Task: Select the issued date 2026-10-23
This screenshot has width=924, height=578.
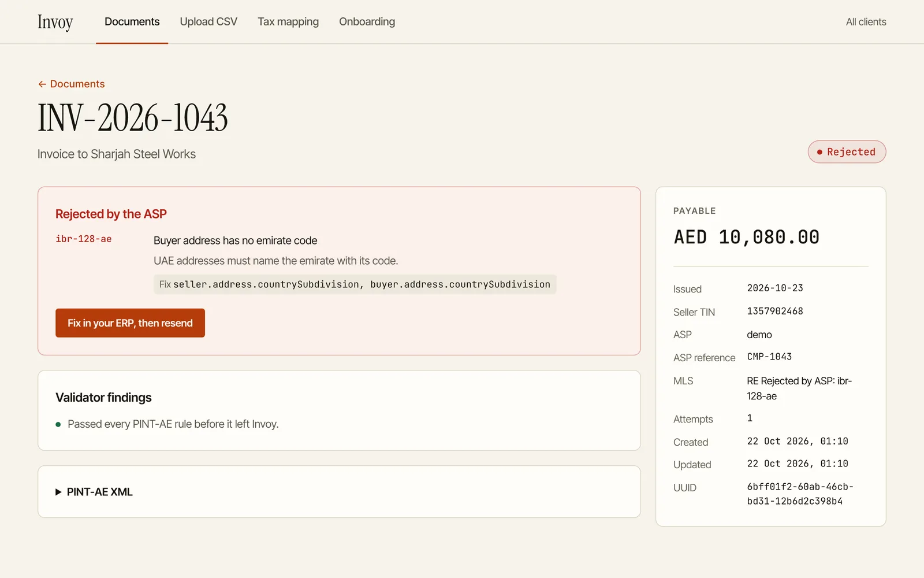Action: (775, 288)
